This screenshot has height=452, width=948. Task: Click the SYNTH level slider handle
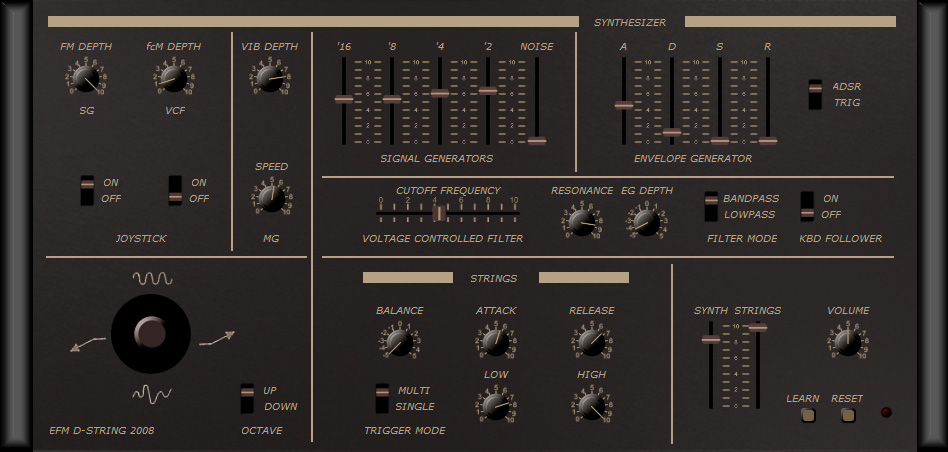[x=710, y=339]
